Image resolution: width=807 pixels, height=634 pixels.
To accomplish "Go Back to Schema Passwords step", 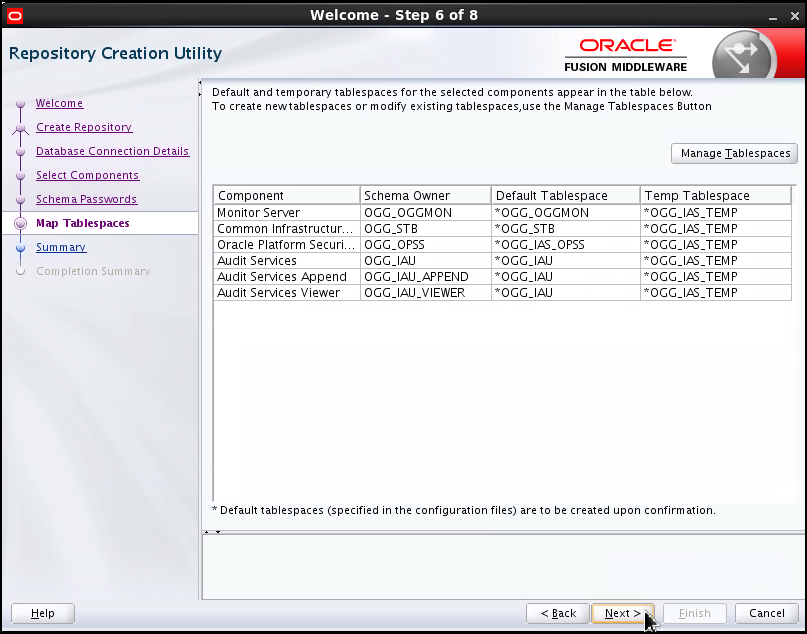I will 558,613.
